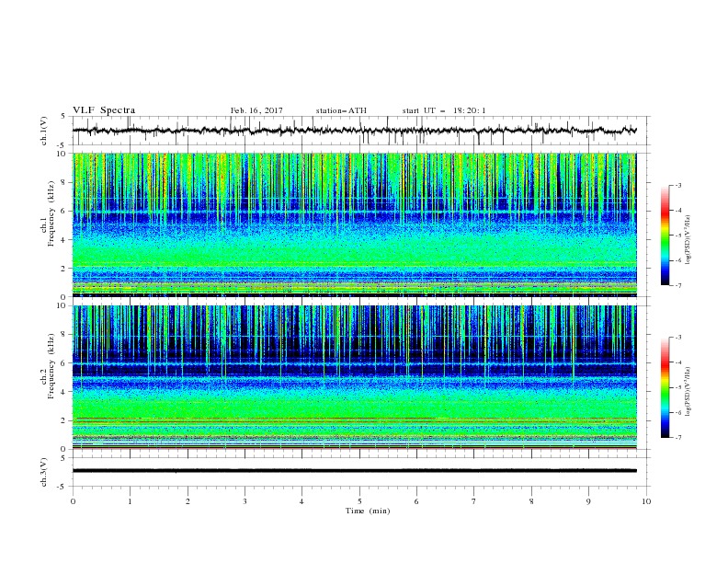Click the "start UT = 18:20:1" header text
Viewport: 728px width, 563px height.
443,110
